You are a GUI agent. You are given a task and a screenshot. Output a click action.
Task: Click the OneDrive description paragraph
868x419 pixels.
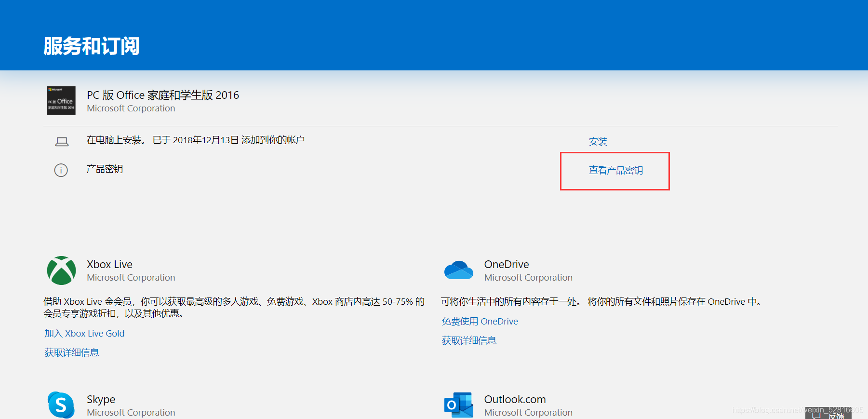(602, 301)
